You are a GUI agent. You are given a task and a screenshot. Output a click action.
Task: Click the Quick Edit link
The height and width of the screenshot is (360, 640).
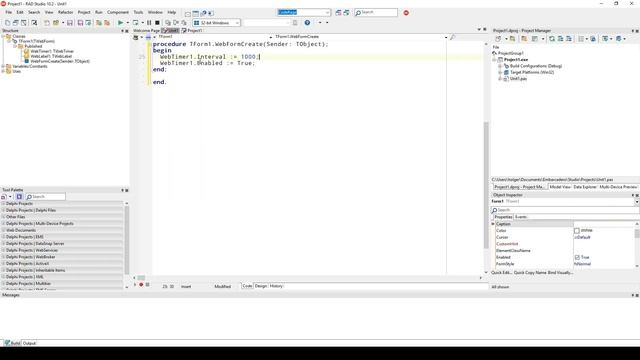pos(501,273)
